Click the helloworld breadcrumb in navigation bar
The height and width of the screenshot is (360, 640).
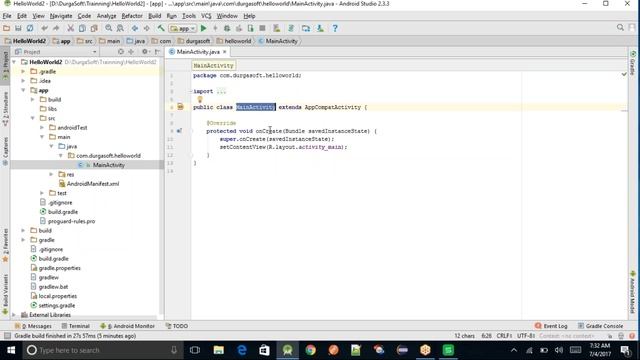[x=234, y=41]
